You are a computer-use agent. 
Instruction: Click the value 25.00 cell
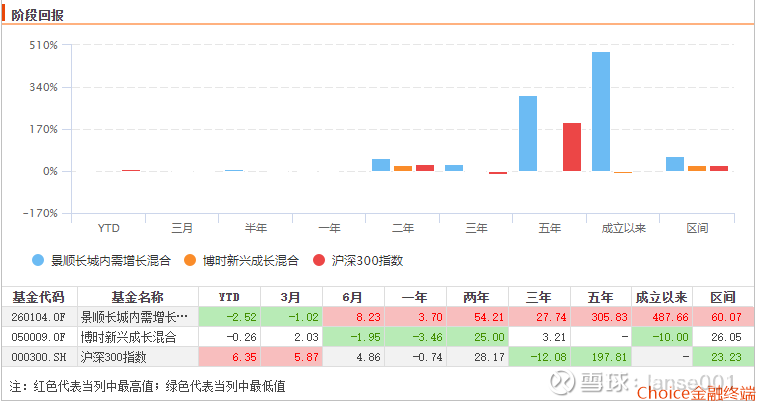477,337
